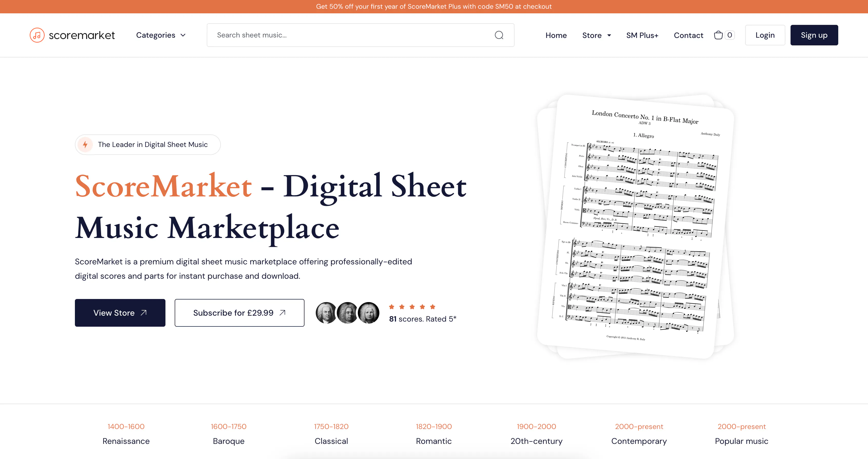Viewport: 868px width, 459px height.
Task: Click the Login button
Action: pos(765,35)
